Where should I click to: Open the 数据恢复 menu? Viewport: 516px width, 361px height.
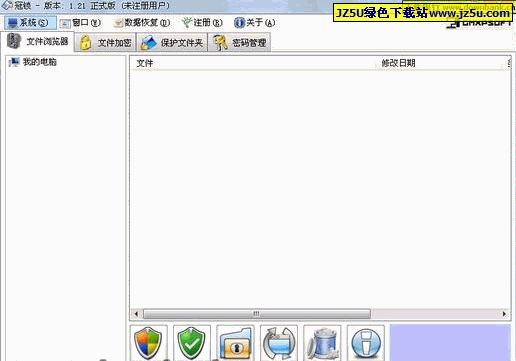click(x=142, y=23)
